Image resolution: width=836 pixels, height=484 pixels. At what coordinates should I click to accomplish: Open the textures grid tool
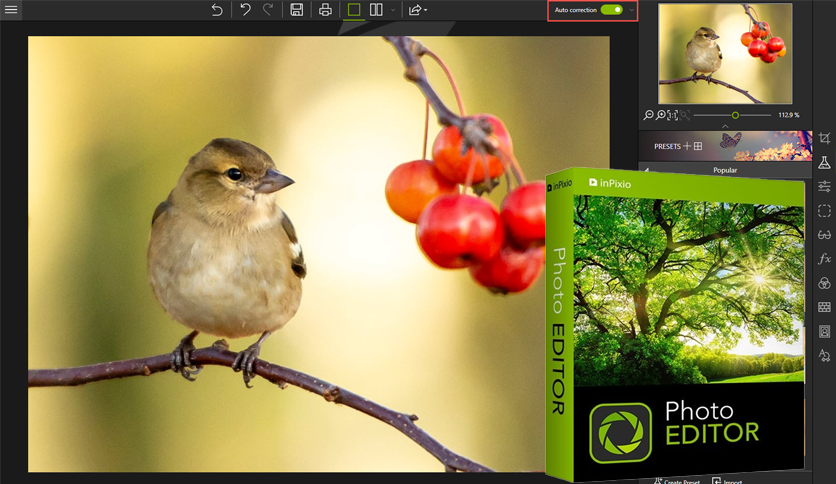click(824, 307)
